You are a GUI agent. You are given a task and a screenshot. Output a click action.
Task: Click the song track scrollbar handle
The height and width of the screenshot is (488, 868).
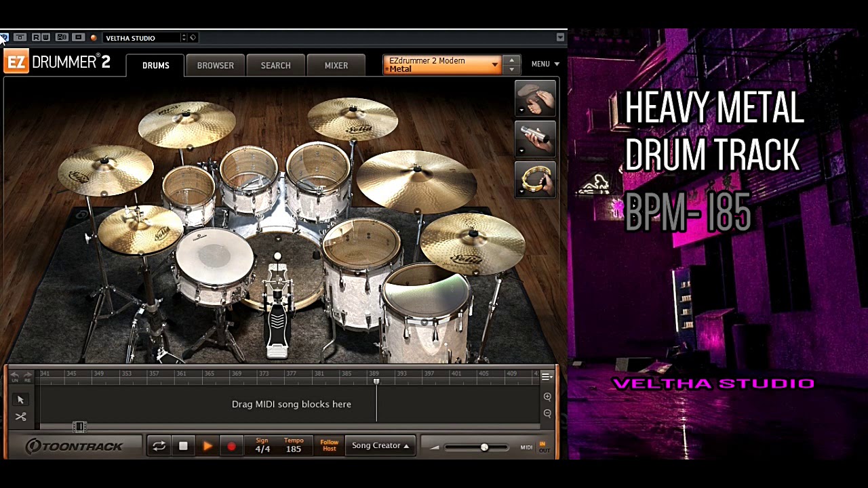tap(79, 426)
